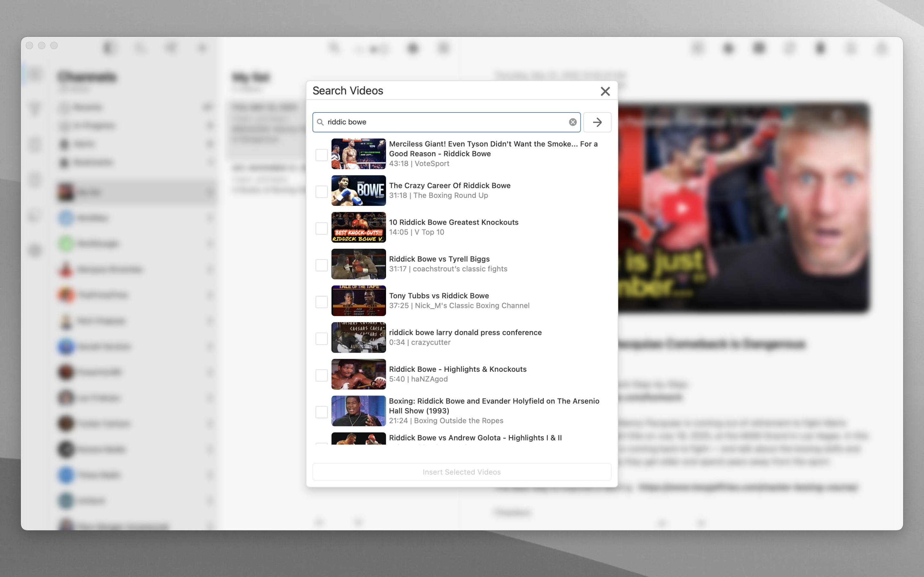
Task: Click Riddick Bowe vs Andrew Golota title
Action: pyautogui.click(x=475, y=437)
